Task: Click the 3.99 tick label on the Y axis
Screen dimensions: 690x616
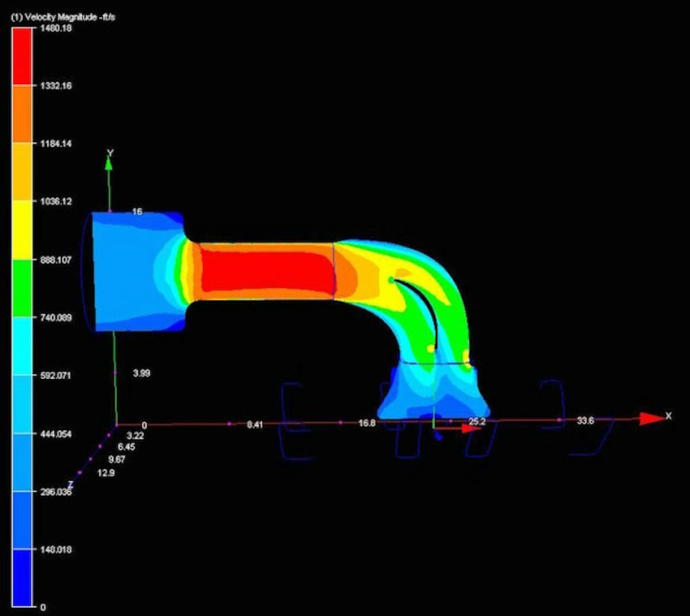Action: (141, 373)
